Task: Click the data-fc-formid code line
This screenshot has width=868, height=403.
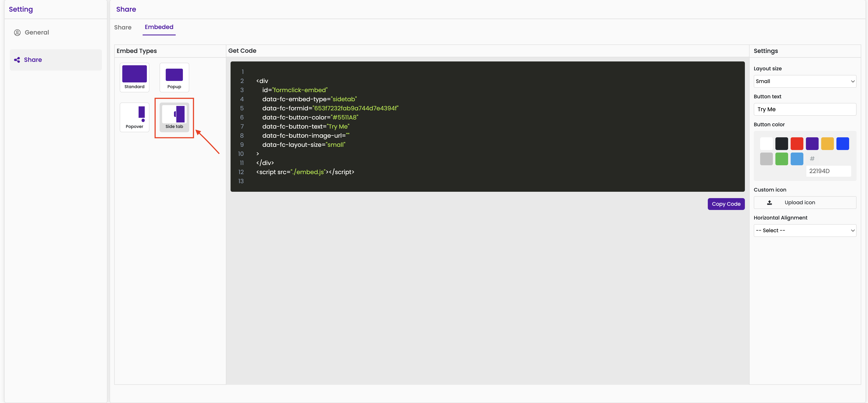Action: click(330, 108)
